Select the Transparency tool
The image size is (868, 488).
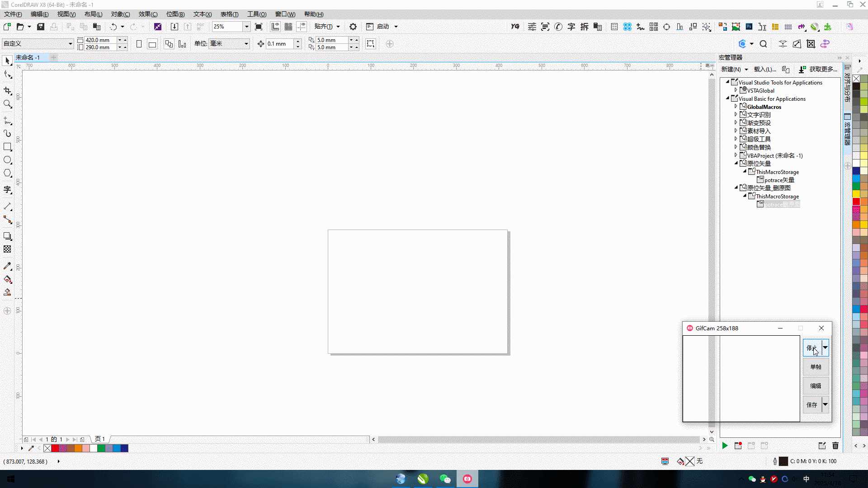(x=7, y=249)
